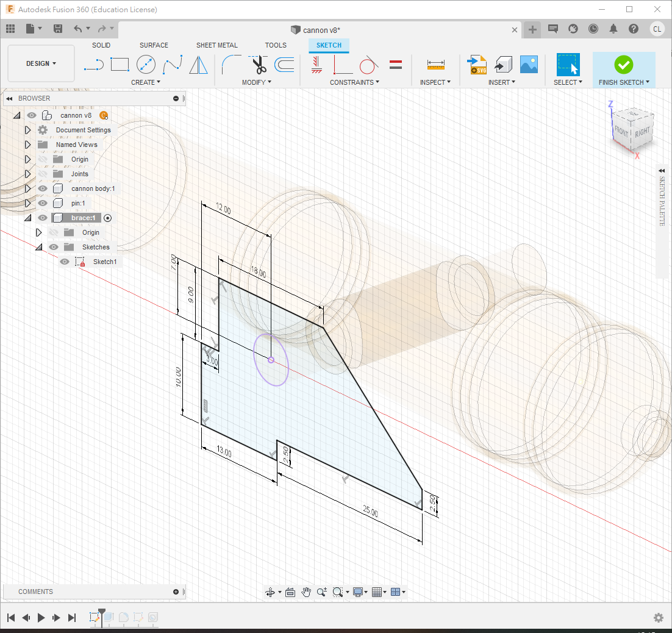Viewport: 672px width, 633px height.
Task: Click the FRONT face of the ViewCube
Action: click(x=621, y=131)
